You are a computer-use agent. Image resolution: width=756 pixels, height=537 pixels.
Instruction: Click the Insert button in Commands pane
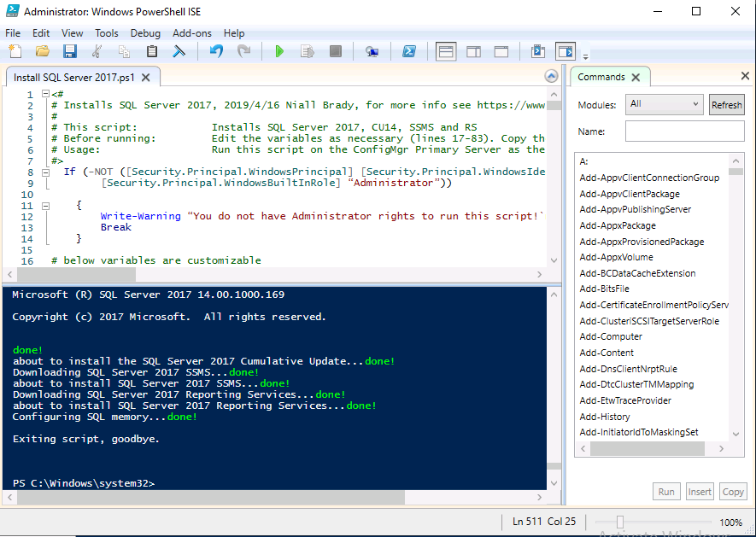700,492
